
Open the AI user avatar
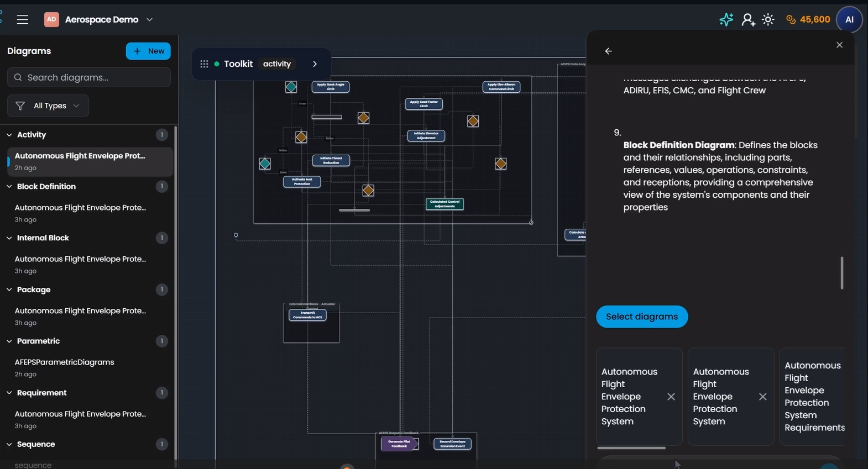(849, 20)
